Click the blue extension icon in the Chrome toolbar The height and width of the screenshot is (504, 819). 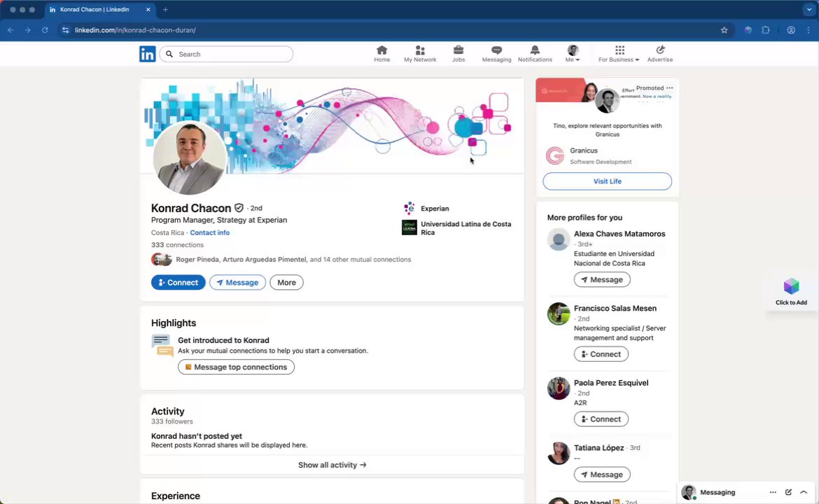coord(748,30)
